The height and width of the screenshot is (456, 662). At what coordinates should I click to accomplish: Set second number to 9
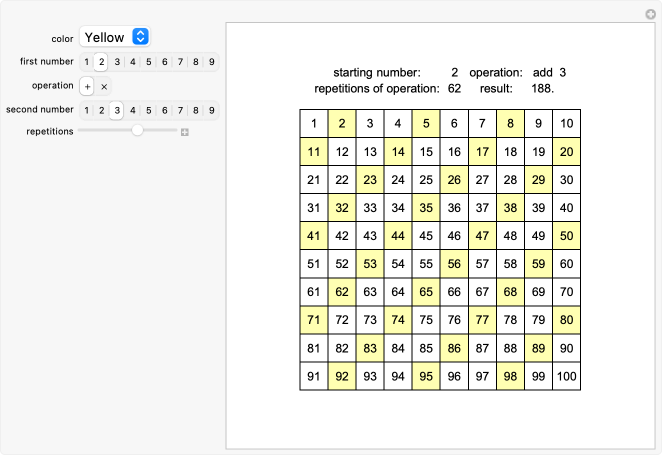click(x=212, y=111)
